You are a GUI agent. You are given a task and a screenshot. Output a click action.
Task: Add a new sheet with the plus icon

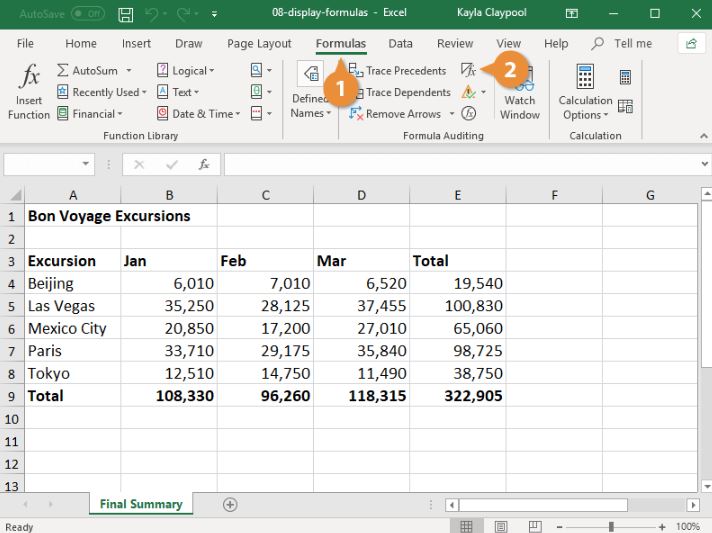pyautogui.click(x=230, y=504)
